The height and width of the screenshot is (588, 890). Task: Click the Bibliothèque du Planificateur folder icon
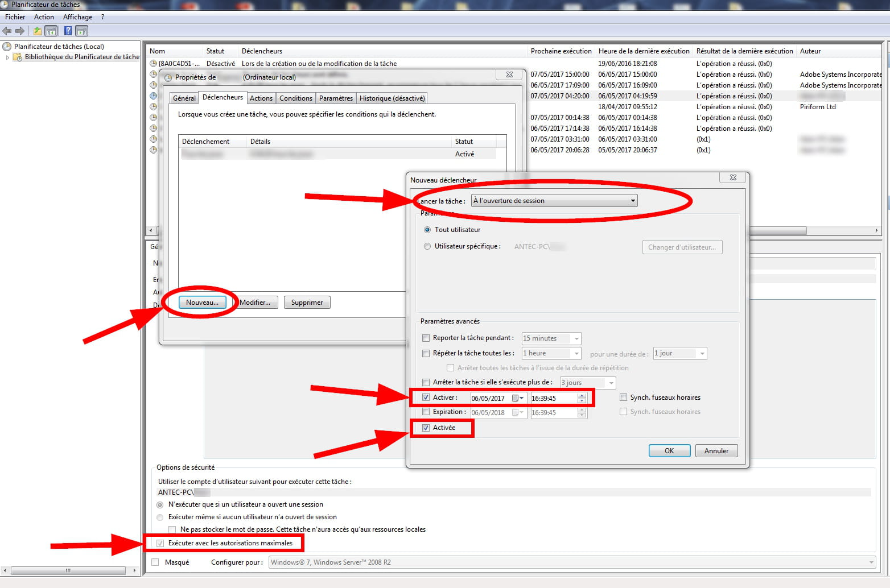click(18, 57)
